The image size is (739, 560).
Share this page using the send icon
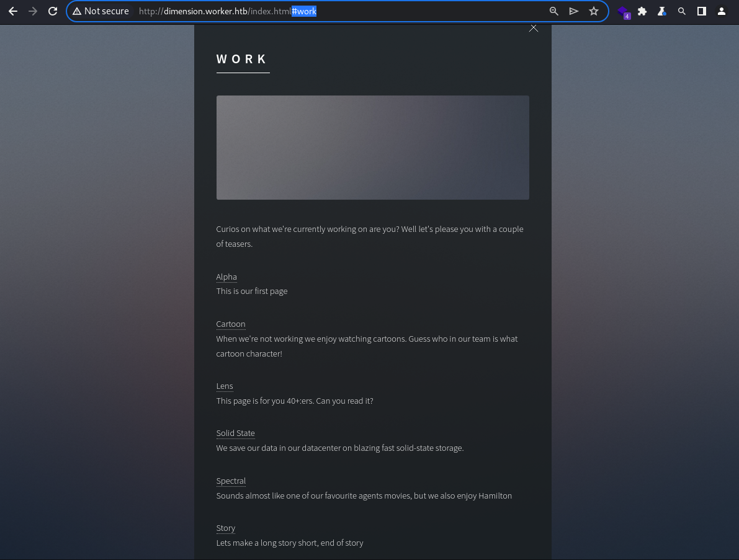pyautogui.click(x=573, y=11)
